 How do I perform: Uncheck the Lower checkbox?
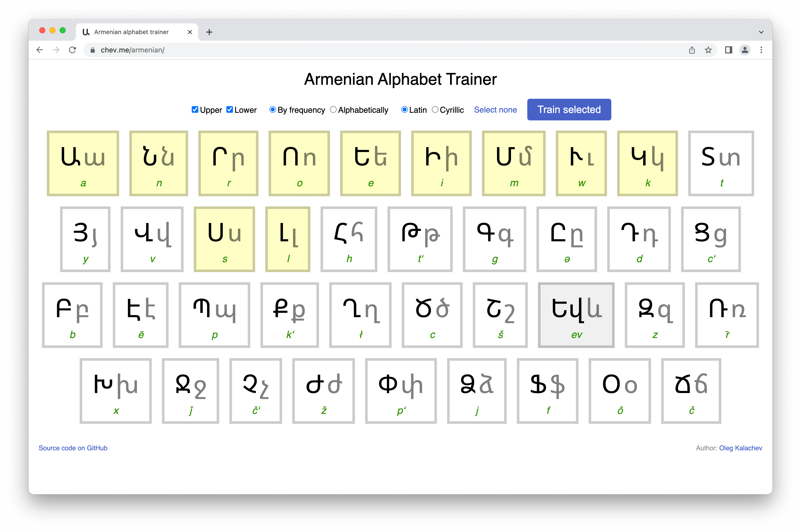(x=230, y=110)
